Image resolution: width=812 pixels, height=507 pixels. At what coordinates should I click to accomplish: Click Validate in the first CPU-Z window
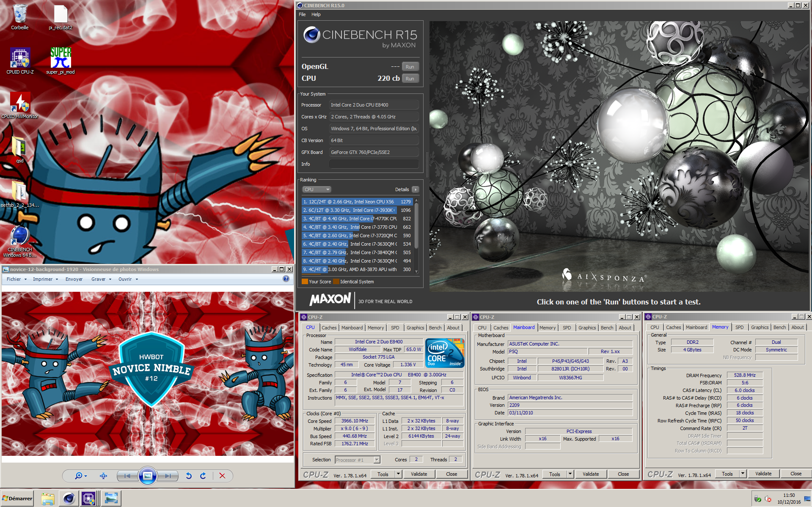click(419, 474)
